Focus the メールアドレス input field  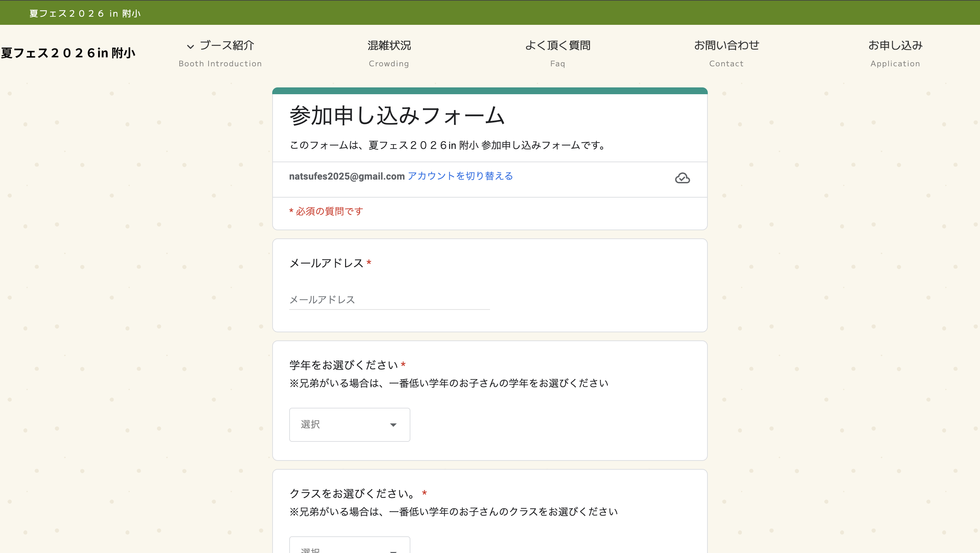389,300
